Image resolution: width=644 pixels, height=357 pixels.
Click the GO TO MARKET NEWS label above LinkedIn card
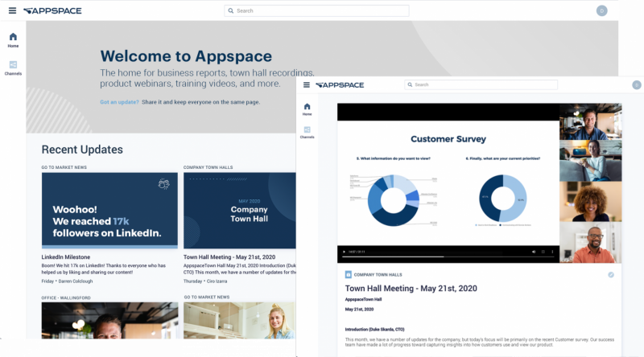click(64, 167)
